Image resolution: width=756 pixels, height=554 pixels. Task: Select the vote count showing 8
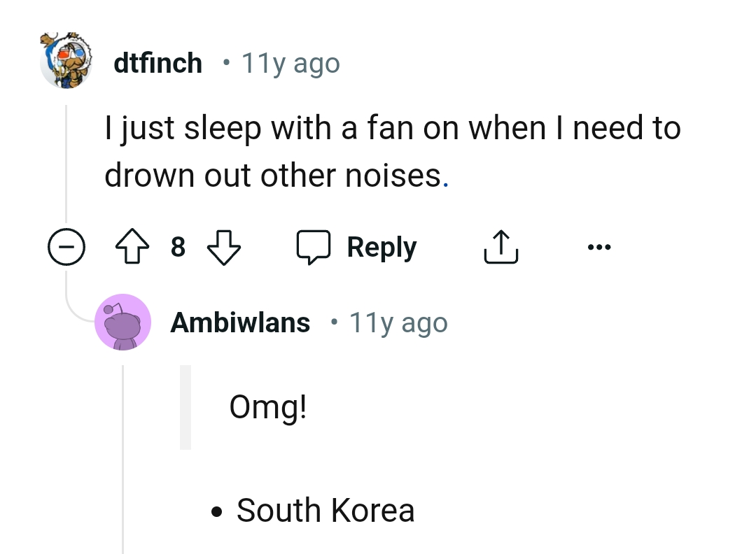(178, 246)
